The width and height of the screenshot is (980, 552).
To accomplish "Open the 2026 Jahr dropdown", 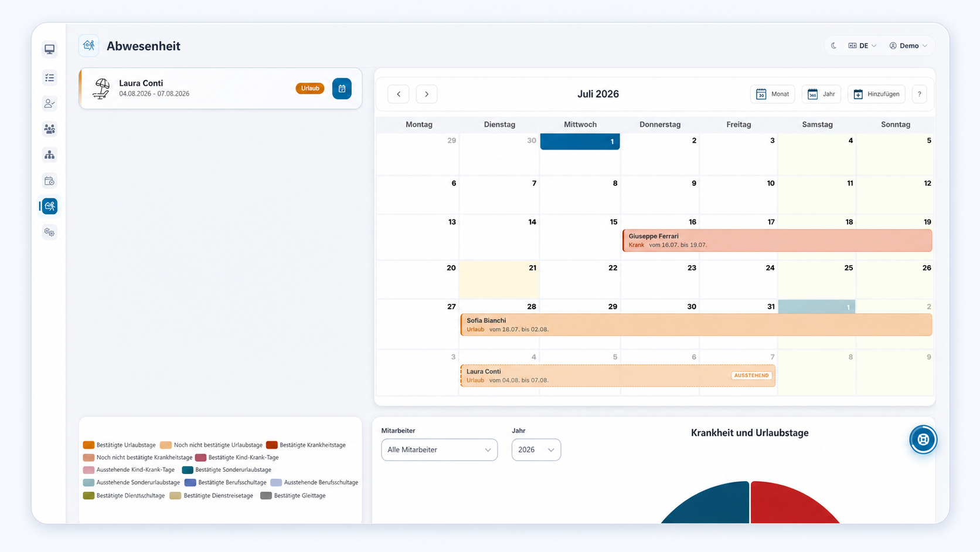I will (x=536, y=450).
